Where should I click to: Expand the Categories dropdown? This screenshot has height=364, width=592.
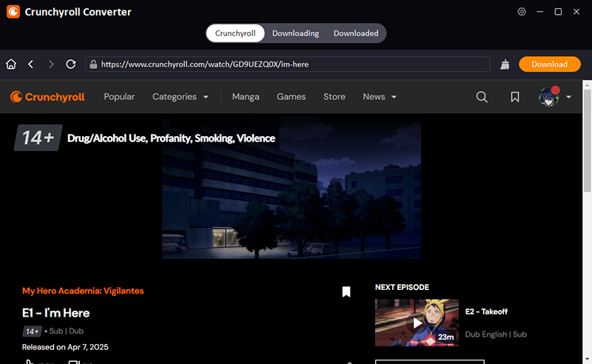point(180,97)
